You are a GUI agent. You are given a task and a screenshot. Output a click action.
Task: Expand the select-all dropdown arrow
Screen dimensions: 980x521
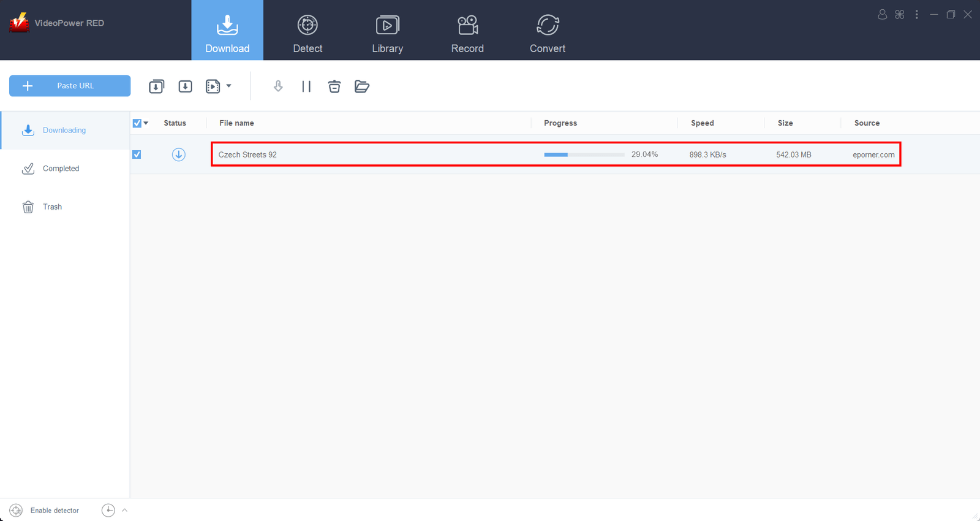click(x=146, y=123)
